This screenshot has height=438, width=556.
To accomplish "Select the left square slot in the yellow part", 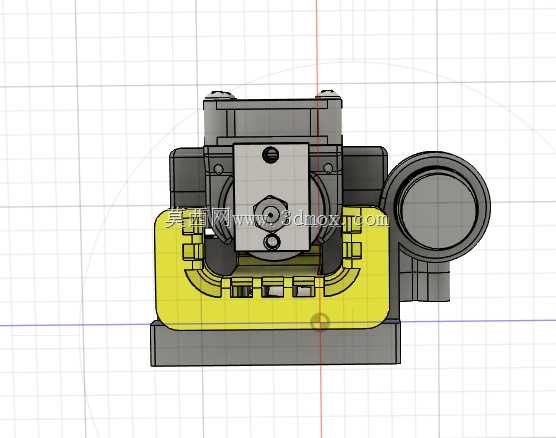I will pos(242,290).
